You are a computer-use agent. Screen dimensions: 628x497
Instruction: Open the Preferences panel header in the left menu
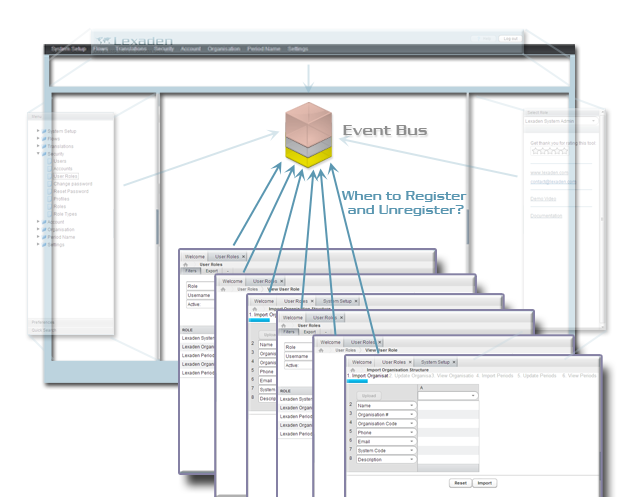point(71,322)
